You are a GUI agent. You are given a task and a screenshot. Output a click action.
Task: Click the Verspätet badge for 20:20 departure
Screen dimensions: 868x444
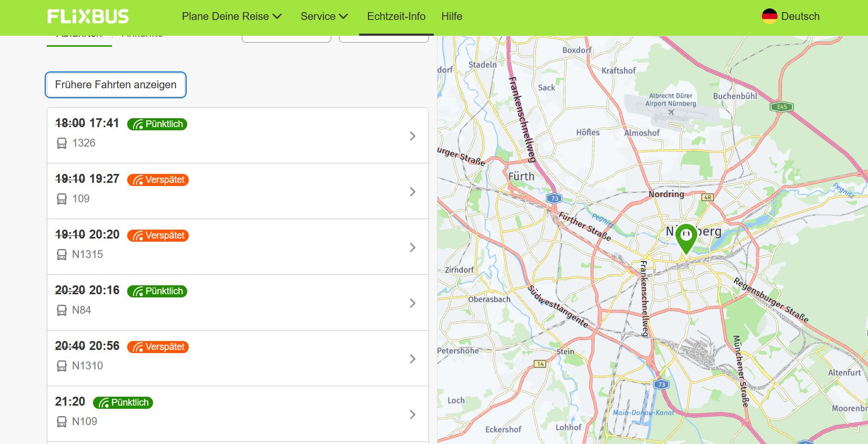158,235
